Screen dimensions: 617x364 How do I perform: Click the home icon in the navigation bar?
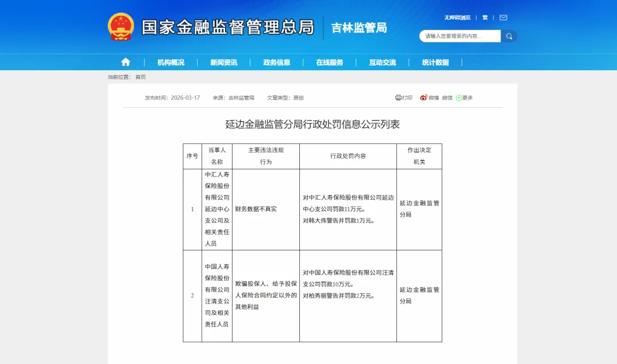126,62
